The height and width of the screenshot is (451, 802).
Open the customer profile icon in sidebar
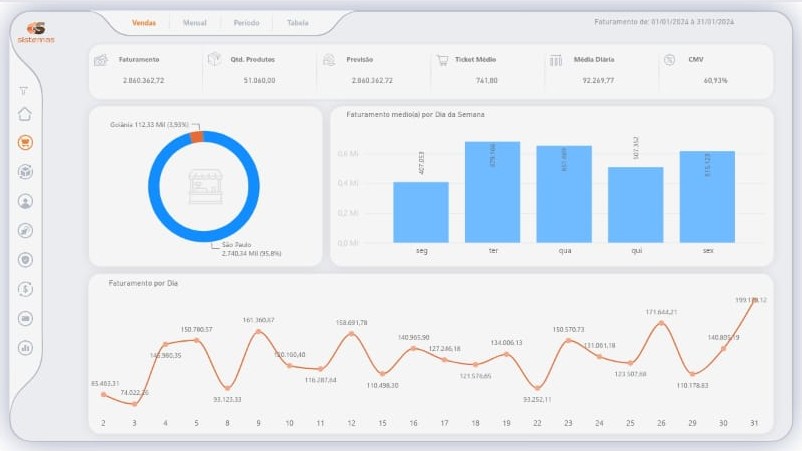[25, 201]
